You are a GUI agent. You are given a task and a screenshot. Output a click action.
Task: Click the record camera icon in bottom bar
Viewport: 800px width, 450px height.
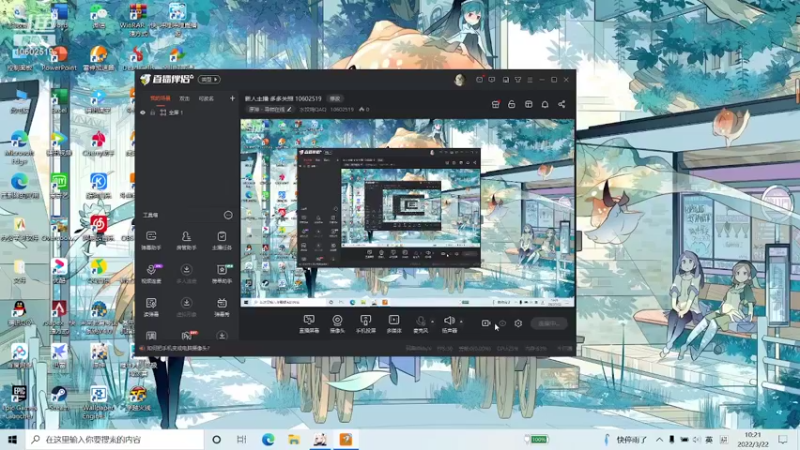[x=486, y=323]
